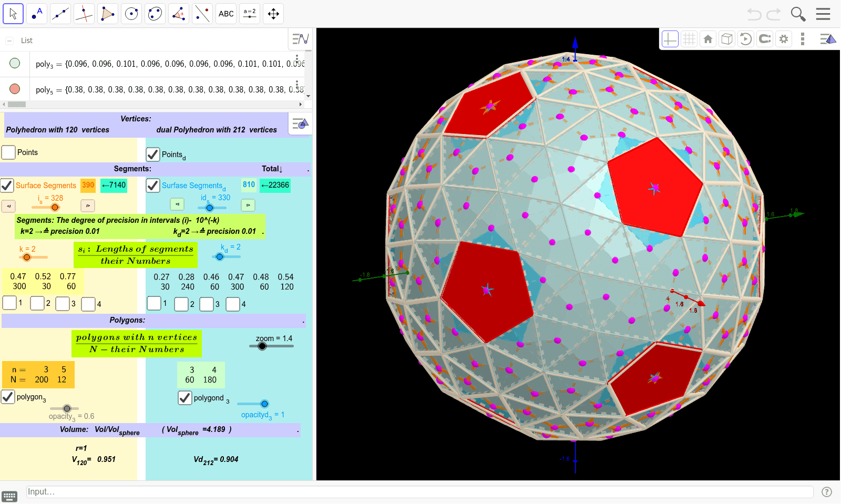Open the 3D graphics settings gear
This screenshot has width=841, height=504.
(783, 38)
